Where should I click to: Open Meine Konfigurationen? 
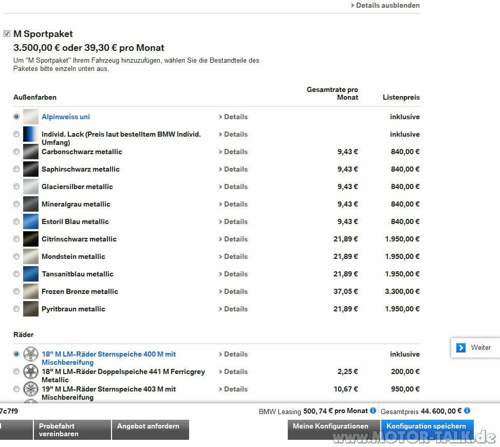334,430
